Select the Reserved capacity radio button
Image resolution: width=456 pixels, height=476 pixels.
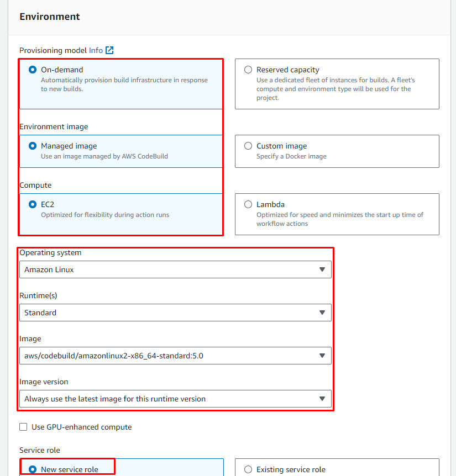click(x=248, y=70)
